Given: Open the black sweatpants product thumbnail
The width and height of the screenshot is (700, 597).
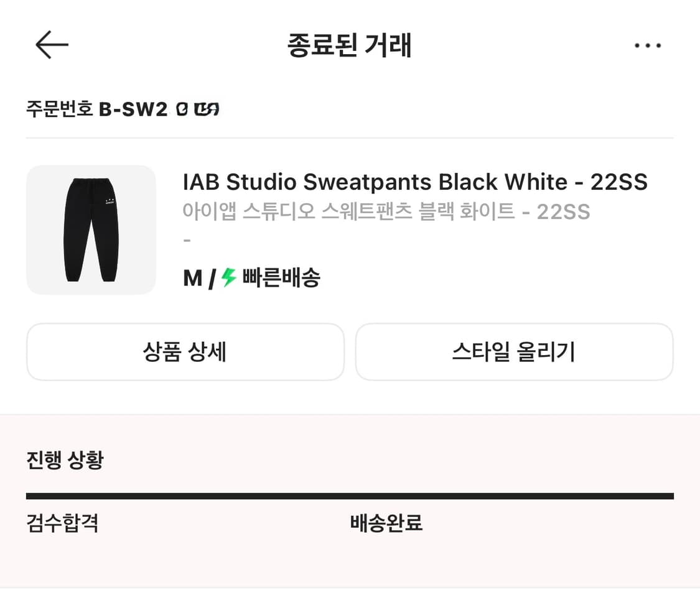Looking at the screenshot, I should coord(91,229).
